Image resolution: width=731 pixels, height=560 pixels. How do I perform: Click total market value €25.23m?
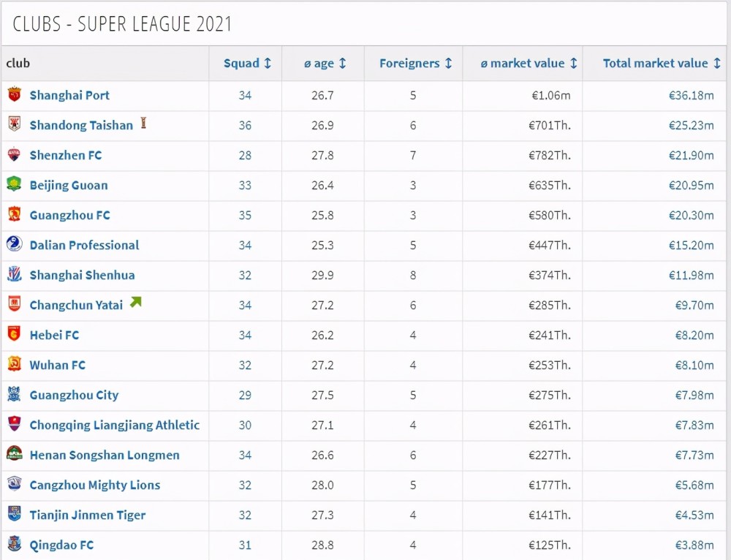pyautogui.click(x=692, y=125)
